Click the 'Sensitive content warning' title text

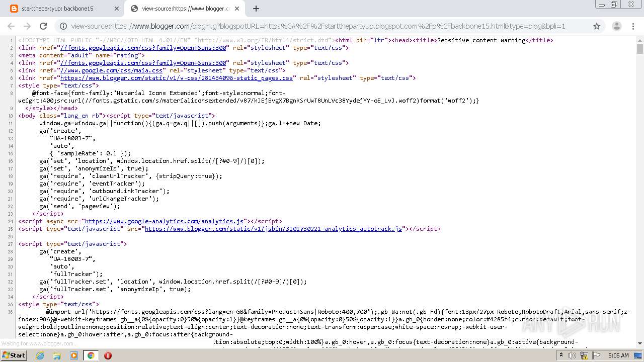(x=481, y=40)
